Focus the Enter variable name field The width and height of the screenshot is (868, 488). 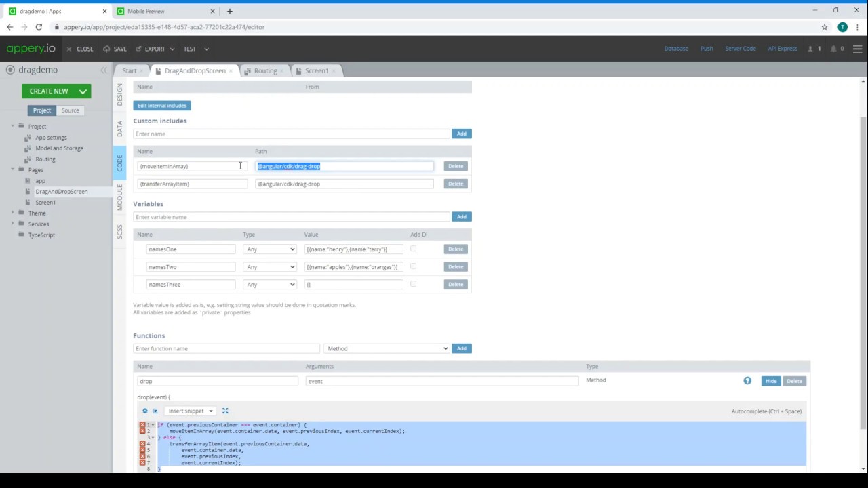[x=292, y=217]
